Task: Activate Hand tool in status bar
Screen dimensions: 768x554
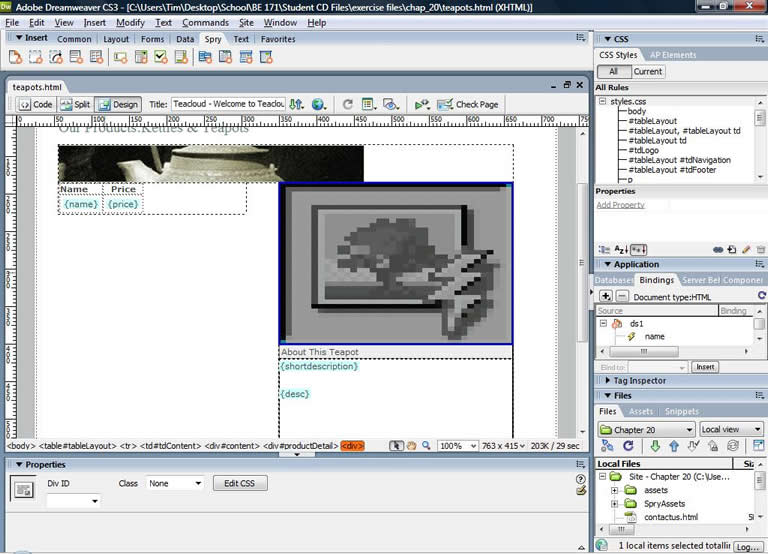Action: pyautogui.click(x=411, y=446)
